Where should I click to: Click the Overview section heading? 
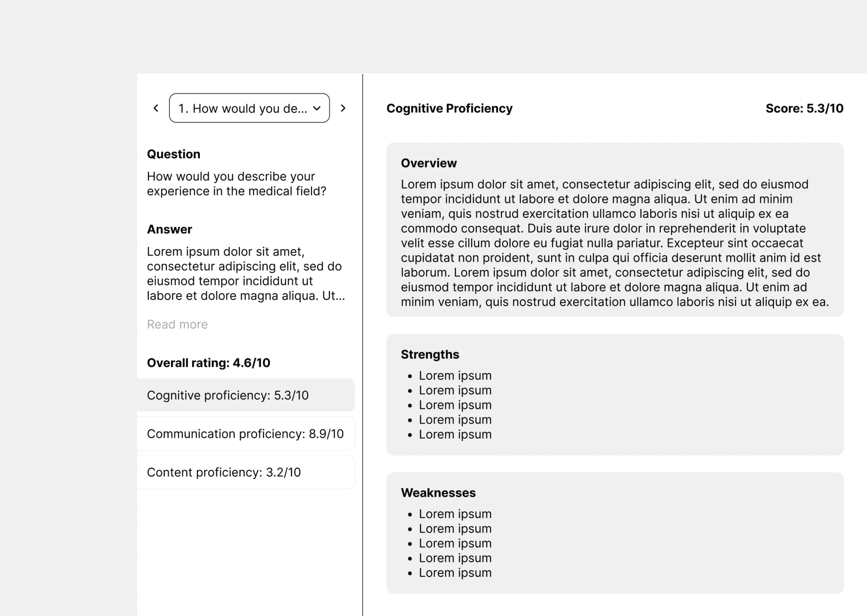click(x=428, y=163)
